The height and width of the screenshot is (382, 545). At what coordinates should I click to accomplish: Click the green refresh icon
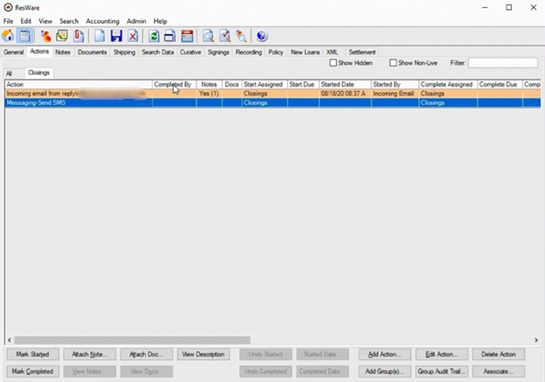coord(154,36)
